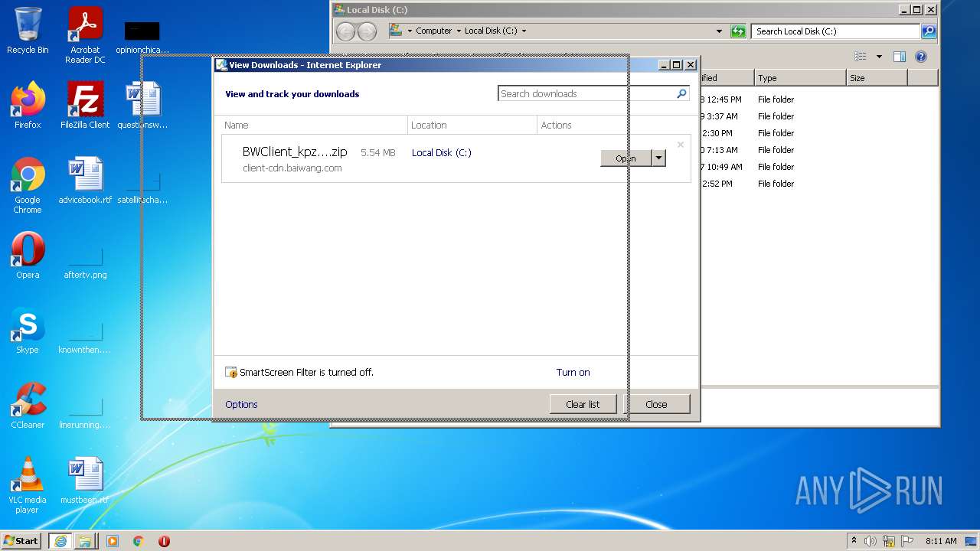Image resolution: width=980 pixels, height=551 pixels.
Task: Launch Opera desktop shortcut
Action: (28, 256)
